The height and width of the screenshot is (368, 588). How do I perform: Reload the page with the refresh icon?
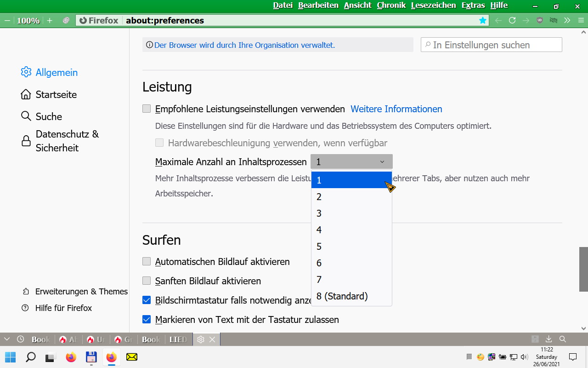pyautogui.click(x=512, y=21)
